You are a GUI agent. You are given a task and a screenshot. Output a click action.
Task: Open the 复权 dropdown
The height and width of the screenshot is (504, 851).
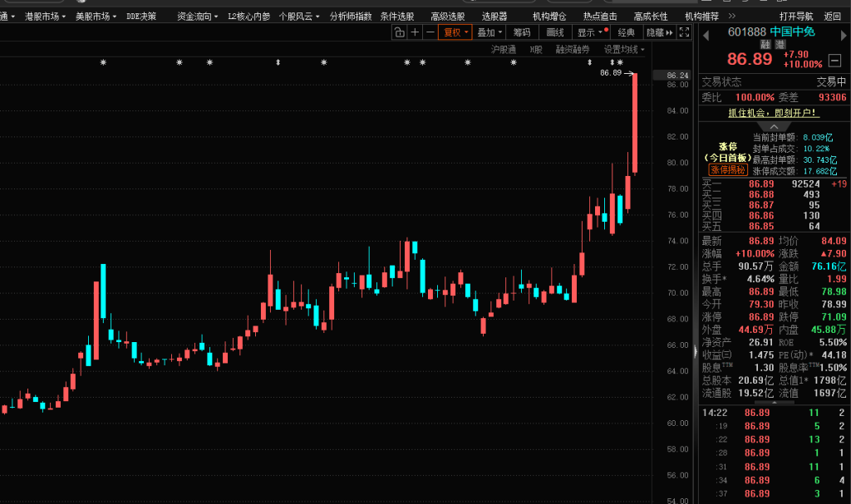click(456, 32)
